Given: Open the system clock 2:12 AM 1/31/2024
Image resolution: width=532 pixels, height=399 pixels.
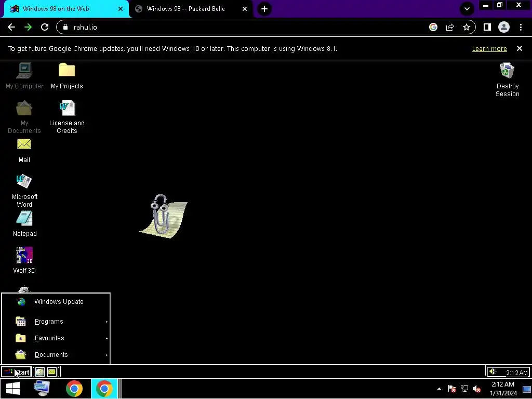Looking at the screenshot, I should pyautogui.click(x=503, y=389).
